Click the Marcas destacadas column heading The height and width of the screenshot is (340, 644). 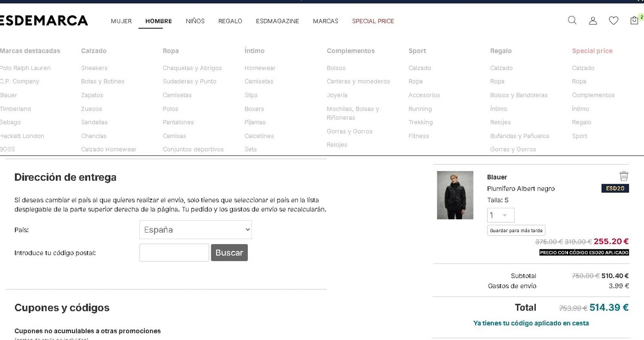30,51
